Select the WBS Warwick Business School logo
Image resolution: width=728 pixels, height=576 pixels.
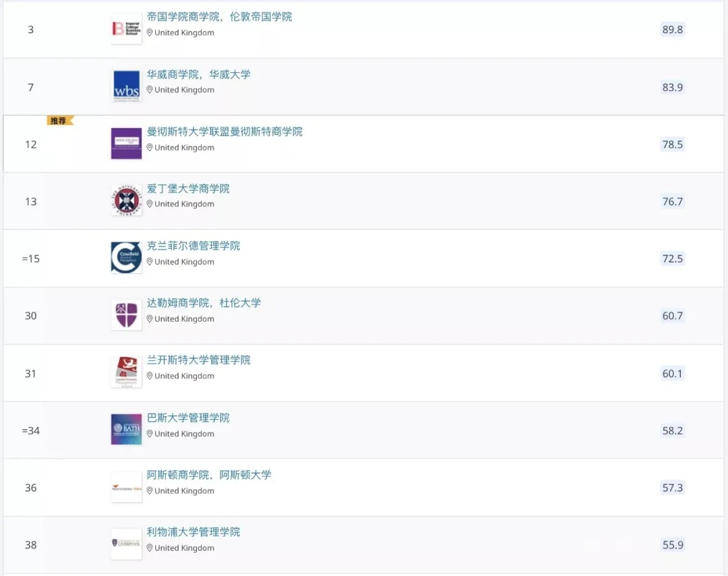click(x=125, y=86)
